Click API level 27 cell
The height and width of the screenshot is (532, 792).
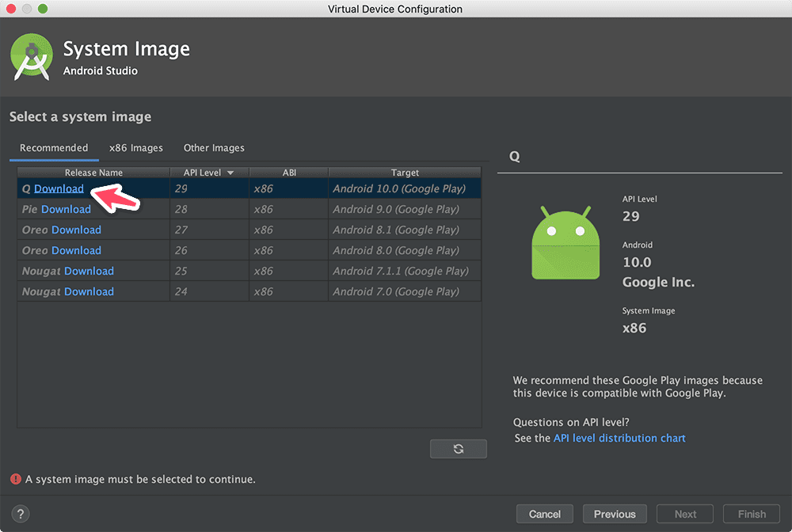click(x=210, y=230)
